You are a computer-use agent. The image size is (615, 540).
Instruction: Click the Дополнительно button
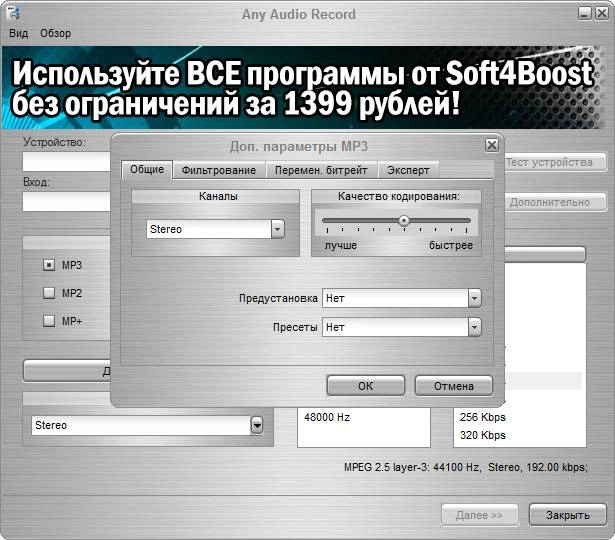pyautogui.click(x=555, y=202)
